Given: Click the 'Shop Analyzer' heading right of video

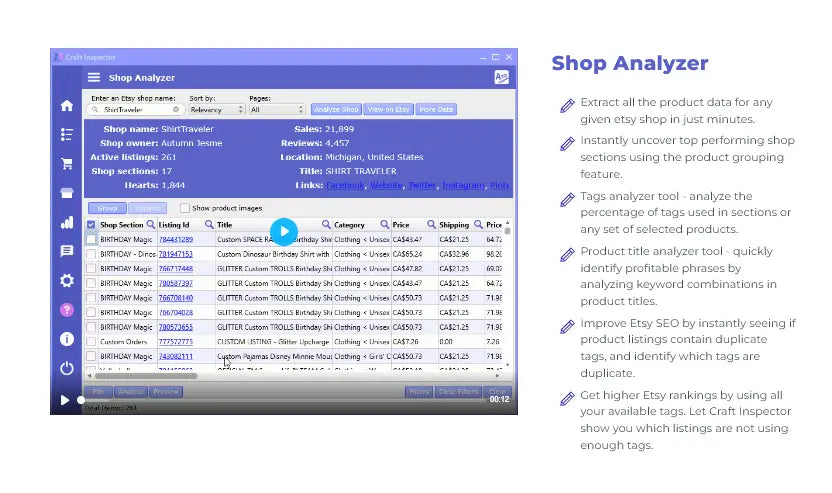Looking at the screenshot, I should point(630,63).
